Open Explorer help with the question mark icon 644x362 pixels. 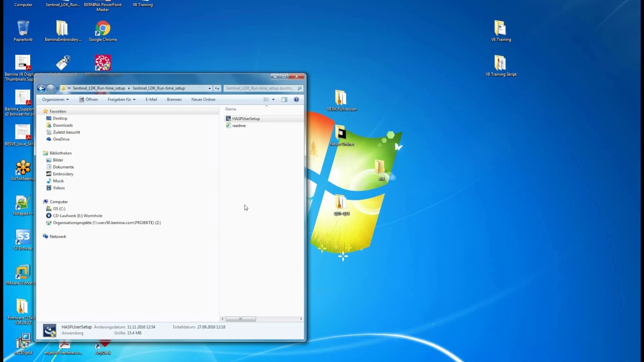[296, 100]
